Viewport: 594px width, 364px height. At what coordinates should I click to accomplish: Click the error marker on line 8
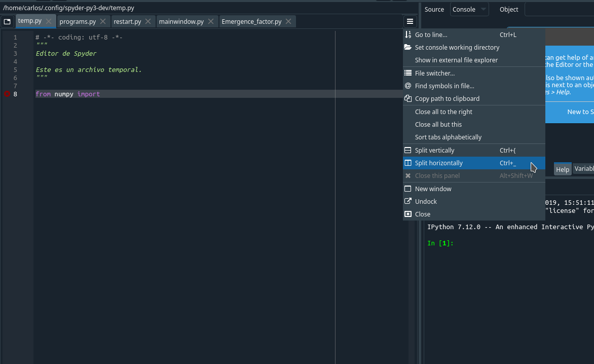[7, 94]
